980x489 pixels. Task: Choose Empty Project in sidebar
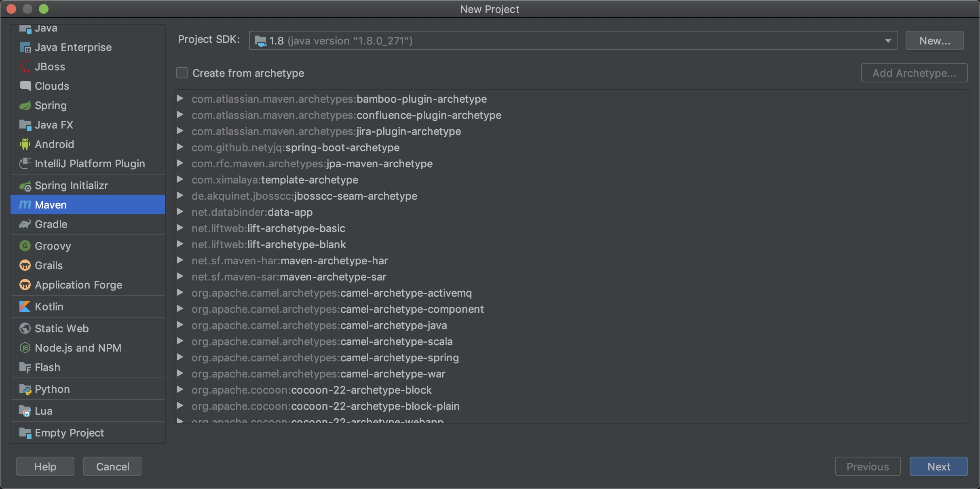point(69,433)
